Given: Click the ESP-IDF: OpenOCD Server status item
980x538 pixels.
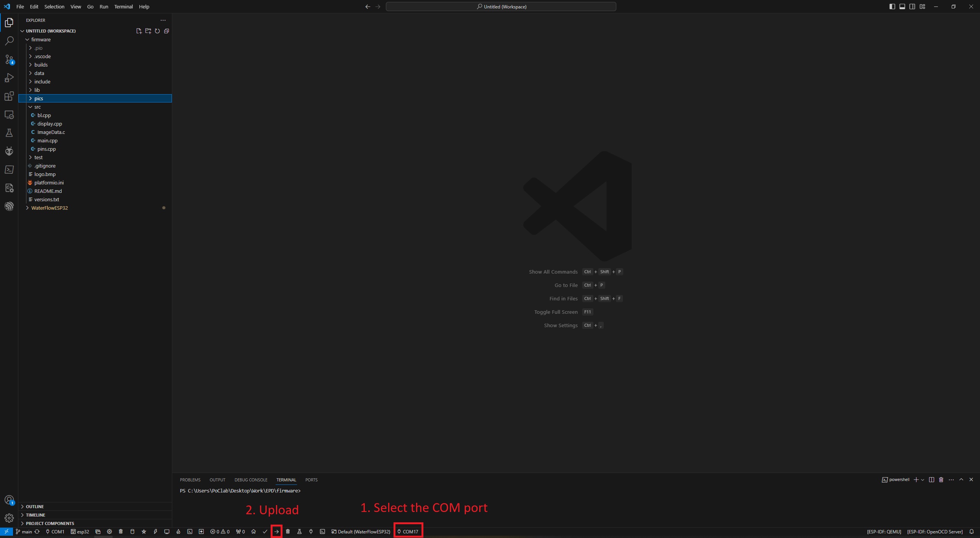Looking at the screenshot, I should pyautogui.click(x=935, y=531).
